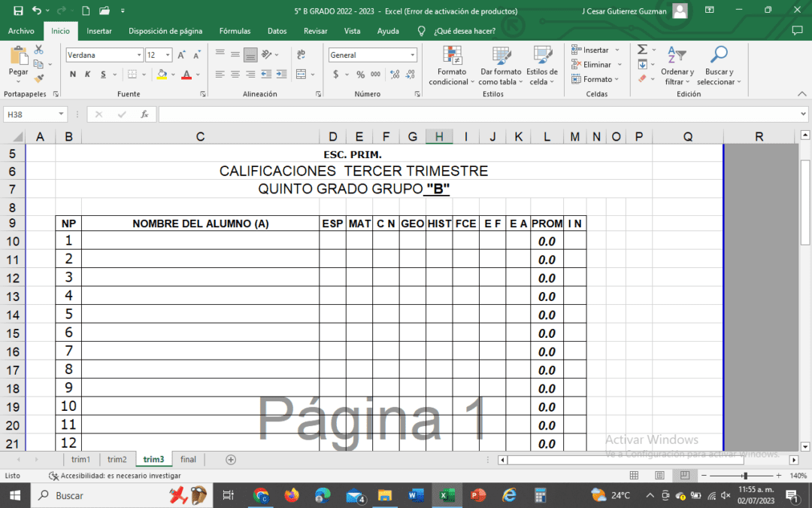Switch to the trim1 sheet tab

tap(80, 459)
